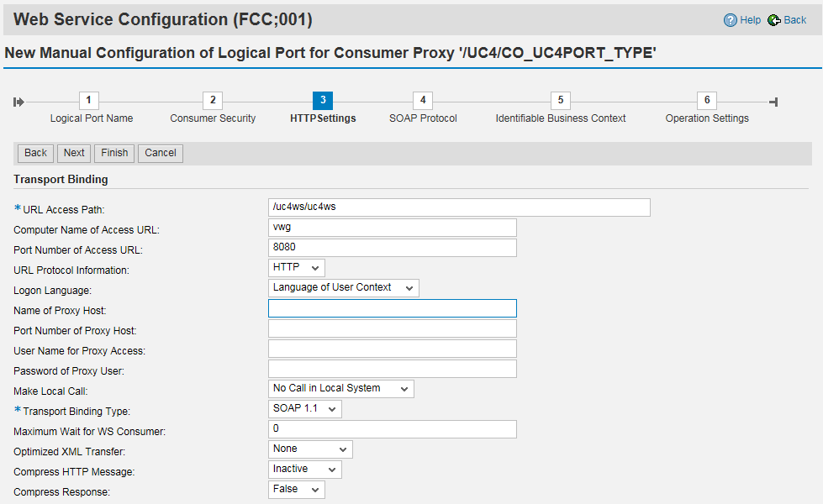Image resolution: width=823 pixels, height=504 pixels.
Task: Open step 5 Identifiable Business Context
Action: pyautogui.click(x=561, y=101)
